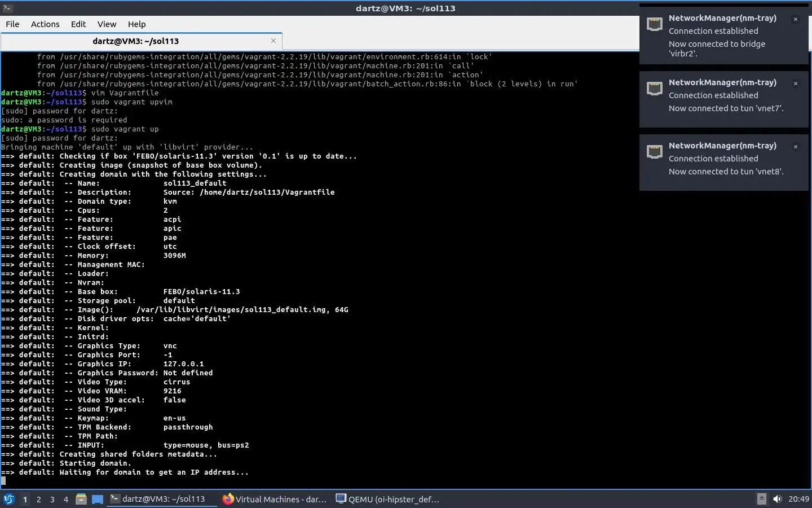Screen dimensions: 812x508
Task: Close the dartz@VM3 terminal tab
Action: point(273,41)
